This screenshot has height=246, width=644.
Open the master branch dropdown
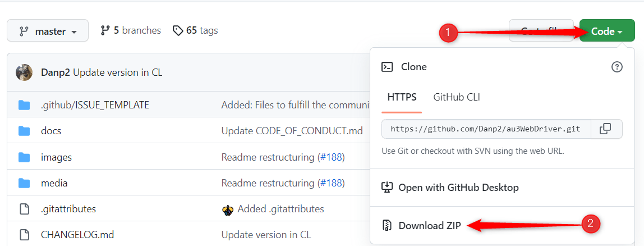click(48, 31)
